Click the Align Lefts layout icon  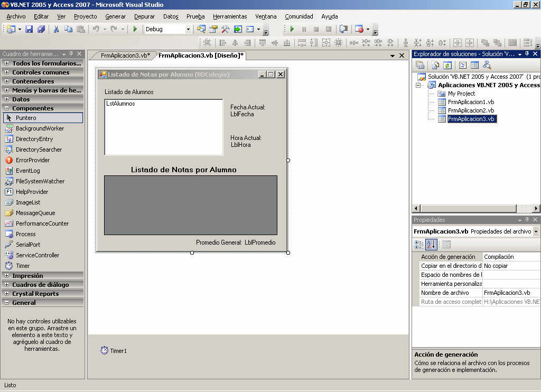[223, 43]
